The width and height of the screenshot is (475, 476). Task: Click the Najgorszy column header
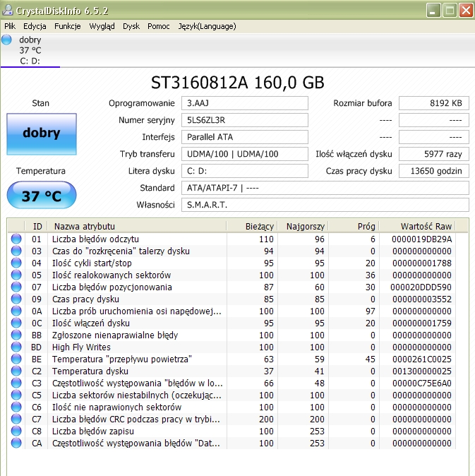303,226
